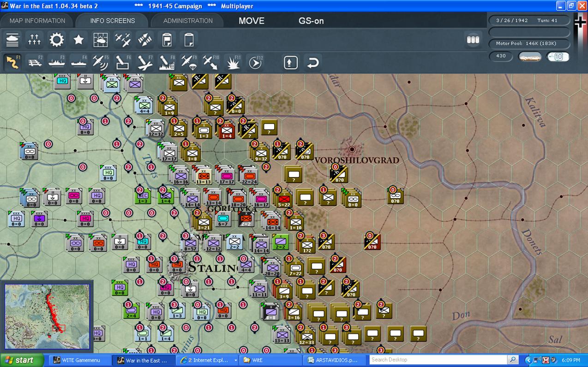The image size is (588, 367).
Task: Open the Start menu
Action: click(22, 360)
